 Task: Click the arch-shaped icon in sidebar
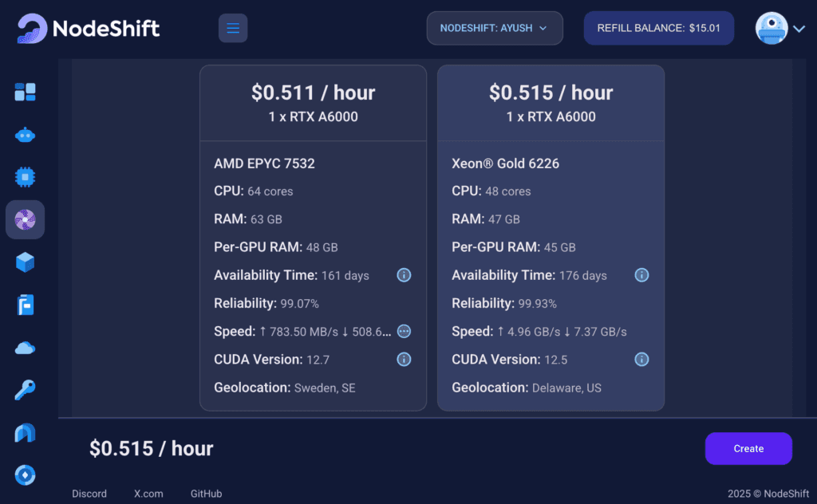(x=25, y=433)
